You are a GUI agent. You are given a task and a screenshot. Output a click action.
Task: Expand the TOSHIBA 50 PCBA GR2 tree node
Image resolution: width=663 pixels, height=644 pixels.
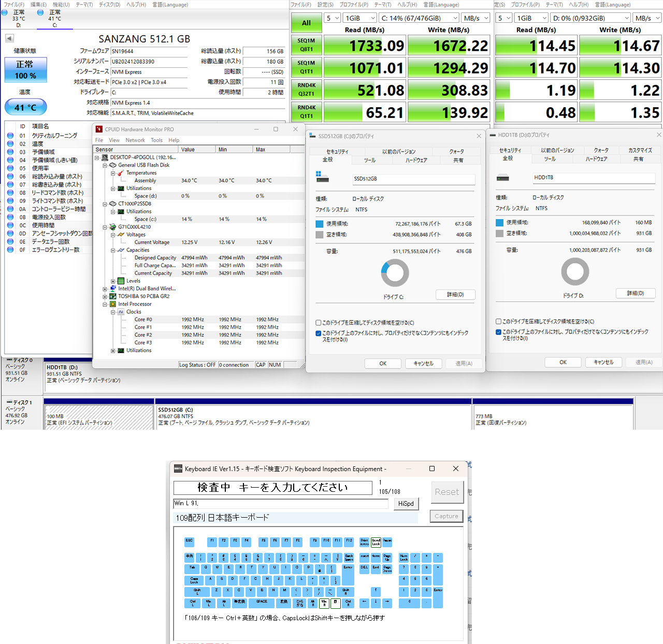point(105,297)
